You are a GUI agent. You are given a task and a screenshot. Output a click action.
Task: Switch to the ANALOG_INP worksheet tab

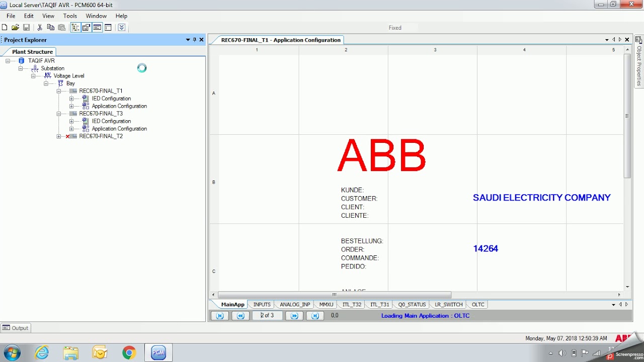(x=295, y=305)
